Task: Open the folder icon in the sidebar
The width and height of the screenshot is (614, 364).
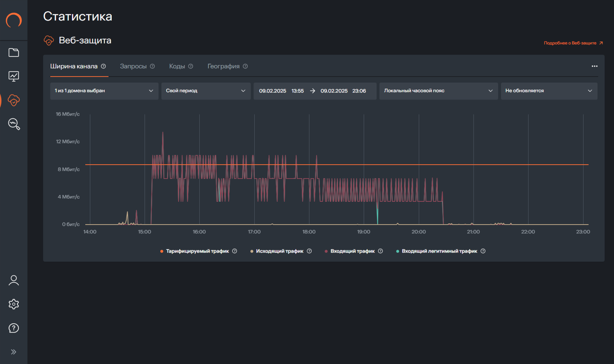Action: [x=14, y=53]
